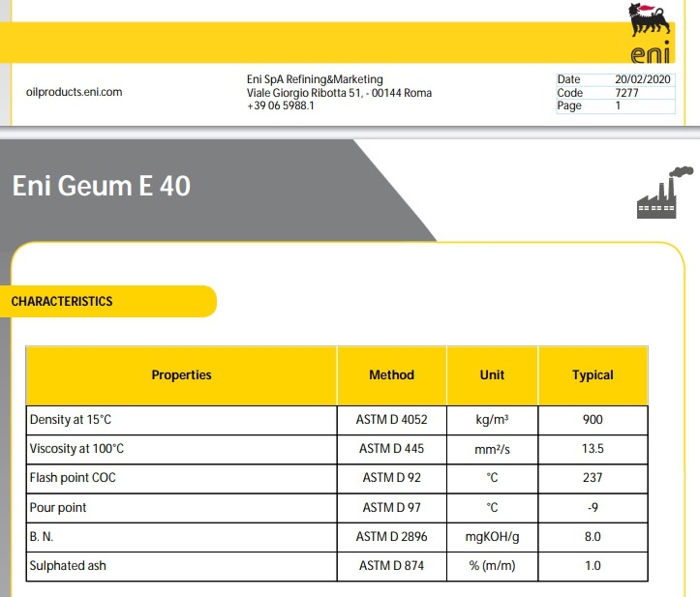Image resolution: width=700 pixels, height=597 pixels.
Task: Select the °C unit in Pour point row
Action: tap(492, 508)
